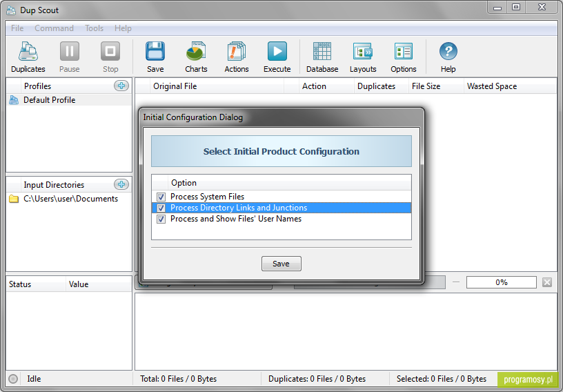This screenshot has height=392, width=563.
Task: Click the Pause toolbar button
Action: click(x=69, y=57)
